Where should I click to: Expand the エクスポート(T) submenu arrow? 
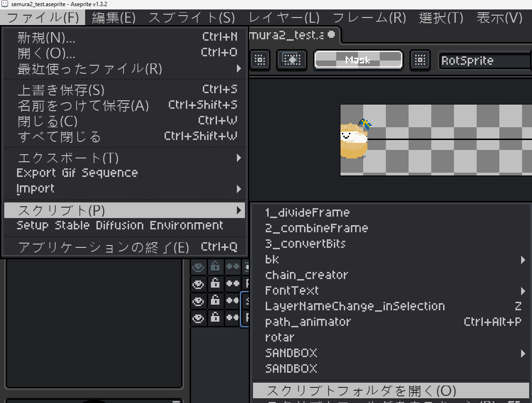[x=239, y=158]
